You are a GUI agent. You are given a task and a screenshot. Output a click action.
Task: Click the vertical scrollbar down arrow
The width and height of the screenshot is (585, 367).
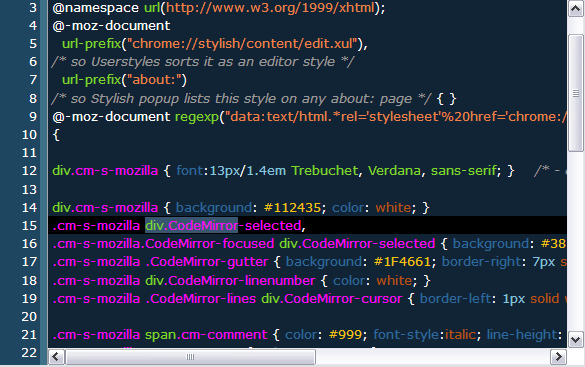pos(575,339)
